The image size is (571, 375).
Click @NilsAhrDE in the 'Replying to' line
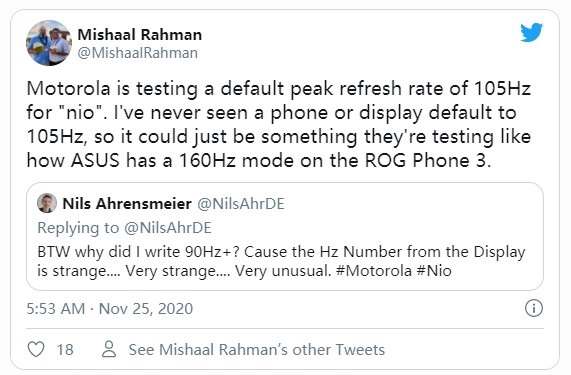[168, 228]
